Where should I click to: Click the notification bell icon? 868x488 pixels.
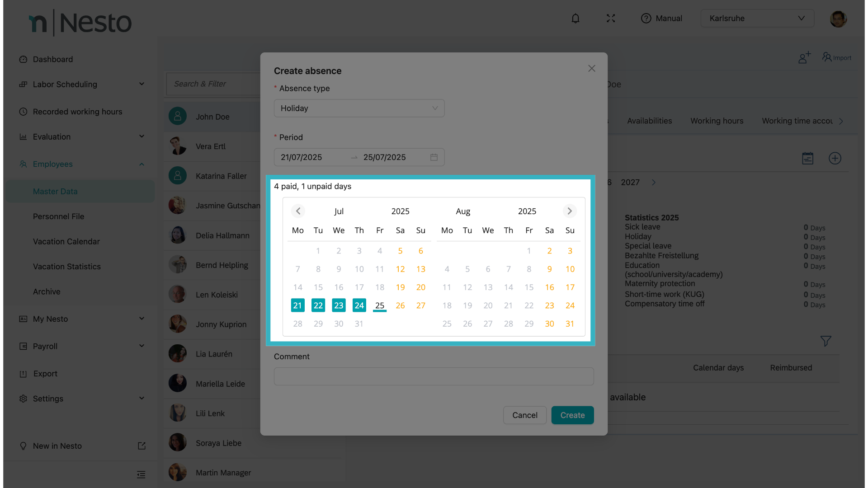pos(575,19)
